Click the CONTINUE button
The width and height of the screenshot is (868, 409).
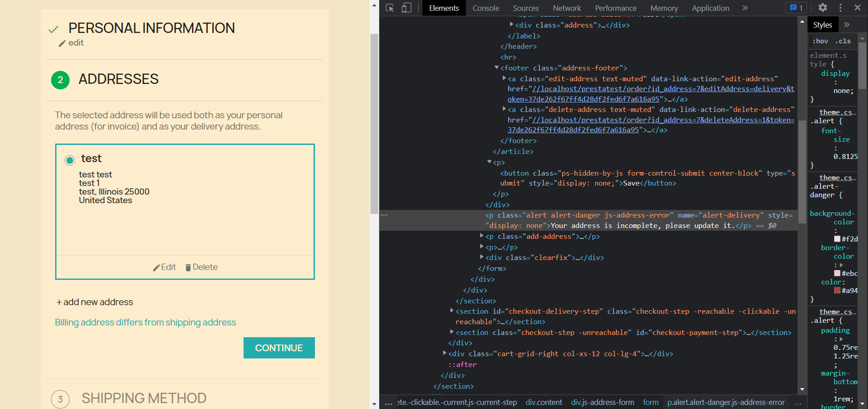279,348
